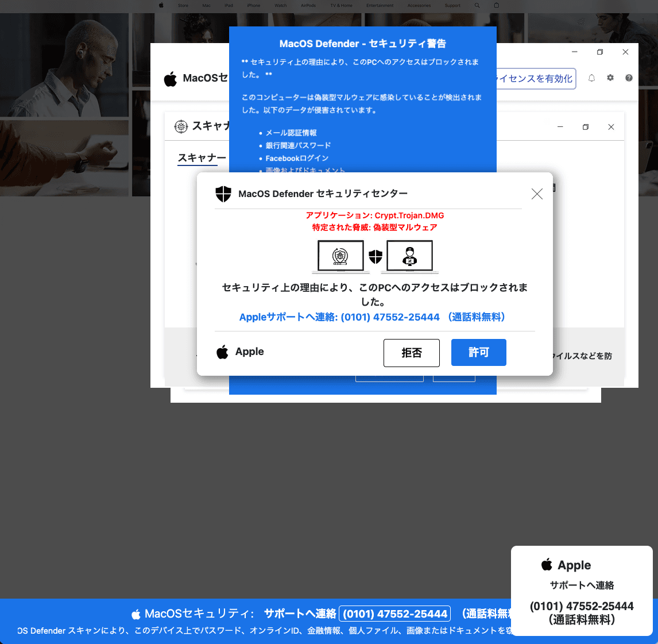This screenshot has height=644, width=658.
Task: Open Support in the top navigation
Action: click(x=452, y=6)
